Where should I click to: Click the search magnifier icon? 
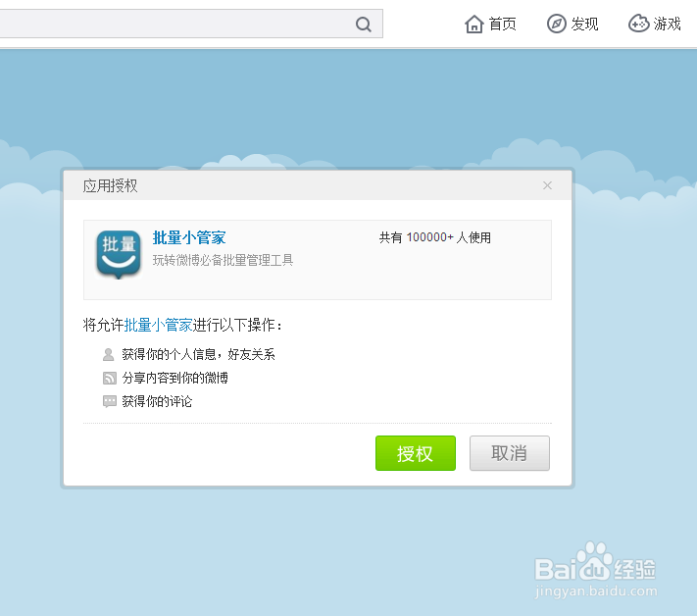pyautogui.click(x=364, y=24)
